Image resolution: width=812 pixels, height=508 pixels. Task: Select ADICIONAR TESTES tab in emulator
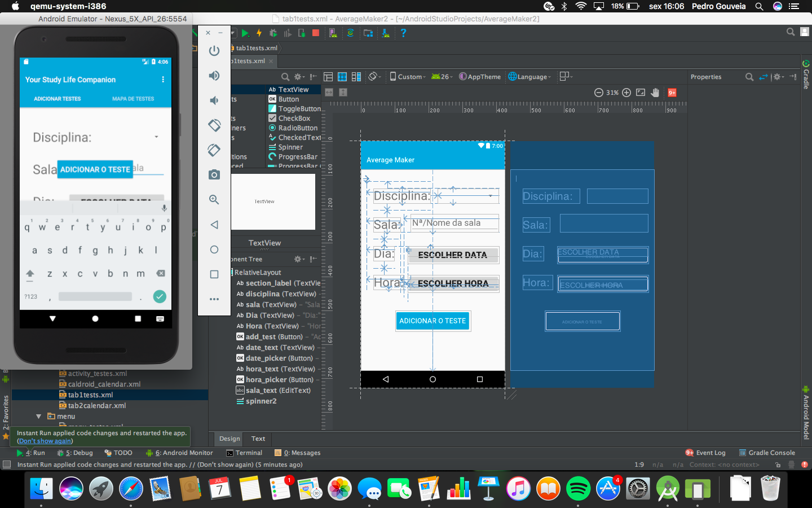[x=58, y=99]
